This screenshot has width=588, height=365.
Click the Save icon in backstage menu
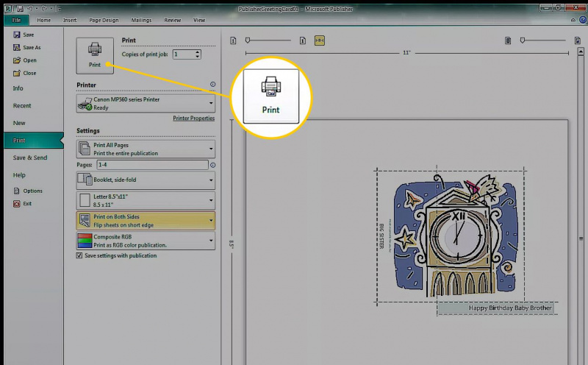tap(16, 35)
